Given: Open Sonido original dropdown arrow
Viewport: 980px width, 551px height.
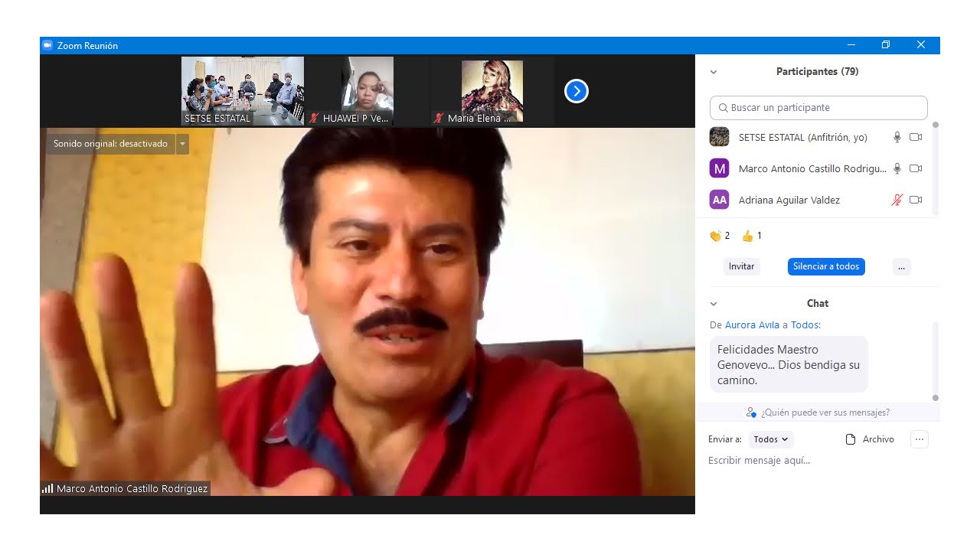Looking at the screenshot, I should (x=182, y=144).
